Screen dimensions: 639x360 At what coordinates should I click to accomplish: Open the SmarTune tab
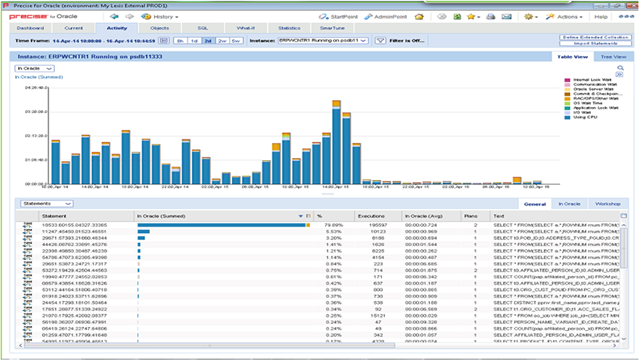332,28
